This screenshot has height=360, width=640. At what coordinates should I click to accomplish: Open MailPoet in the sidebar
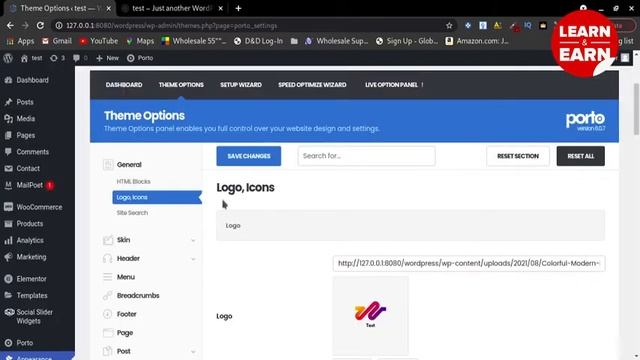click(x=29, y=185)
